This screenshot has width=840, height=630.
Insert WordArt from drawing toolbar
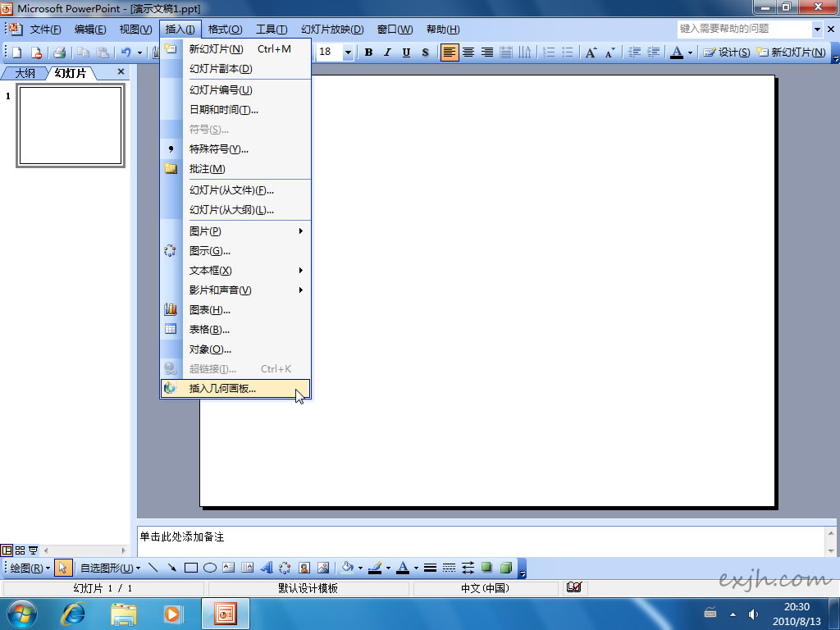[x=267, y=568]
